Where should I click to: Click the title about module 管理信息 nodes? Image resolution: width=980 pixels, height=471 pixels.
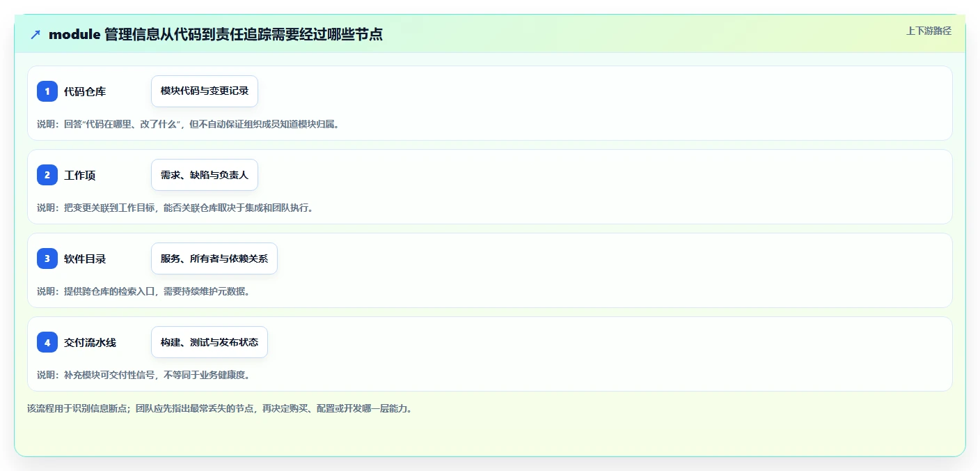click(x=216, y=34)
